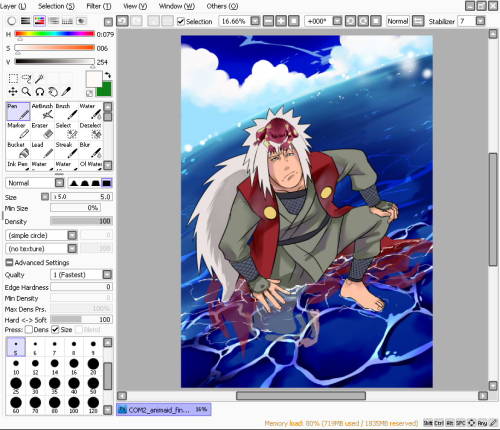The height and width of the screenshot is (430, 500).
Task: Open the color panel options dropdown
Action: (x=108, y=22)
